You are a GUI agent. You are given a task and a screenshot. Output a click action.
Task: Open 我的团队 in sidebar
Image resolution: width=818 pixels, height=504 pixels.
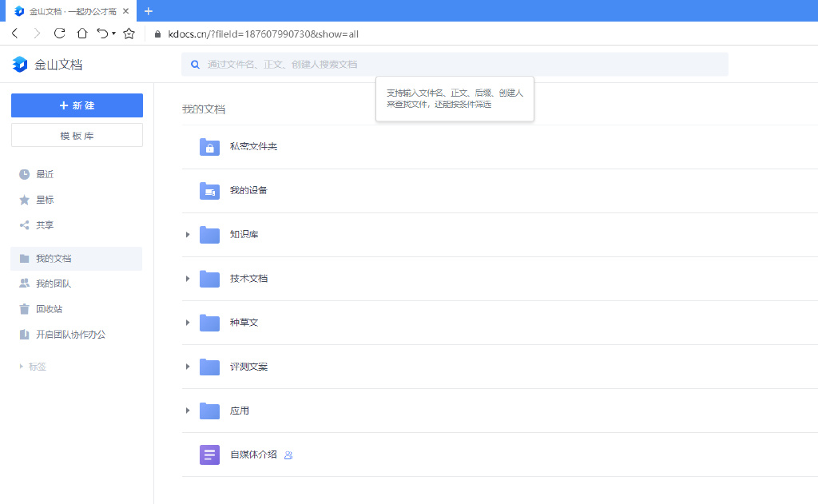(x=54, y=284)
